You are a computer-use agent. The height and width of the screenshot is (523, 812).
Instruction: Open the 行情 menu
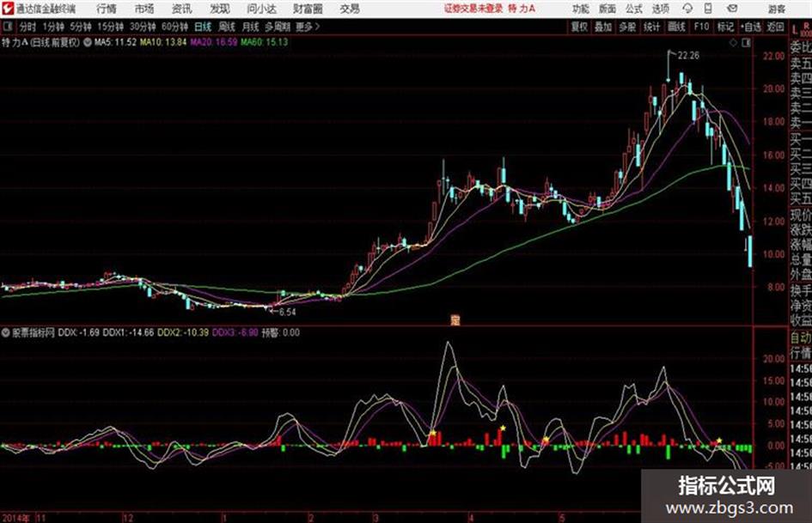click(107, 9)
